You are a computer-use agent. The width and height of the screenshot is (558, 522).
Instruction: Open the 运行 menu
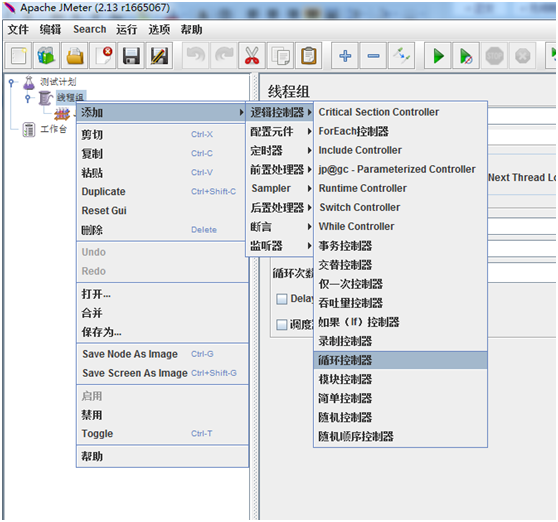click(x=126, y=30)
